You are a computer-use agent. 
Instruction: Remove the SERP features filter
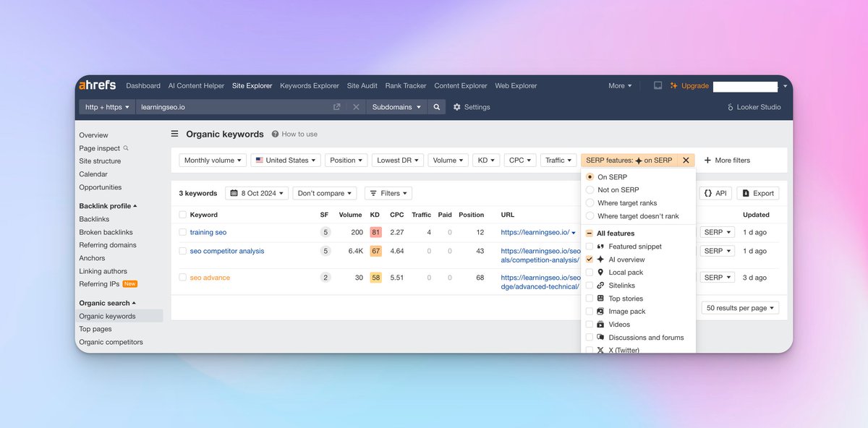tap(686, 160)
